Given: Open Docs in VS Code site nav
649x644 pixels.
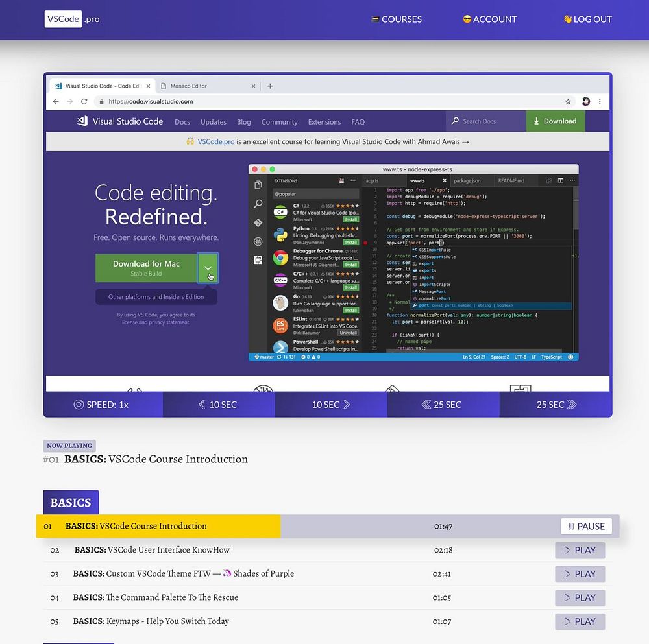Looking at the screenshot, I should [182, 122].
